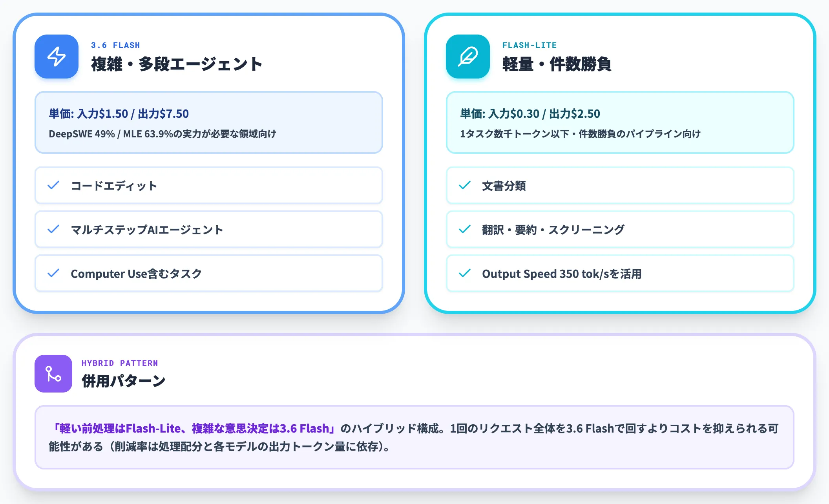Viewport: 829px width, 504px height.
Task: Click the Computer Use含むタスク item text
Action: click(x=136, y=274)
